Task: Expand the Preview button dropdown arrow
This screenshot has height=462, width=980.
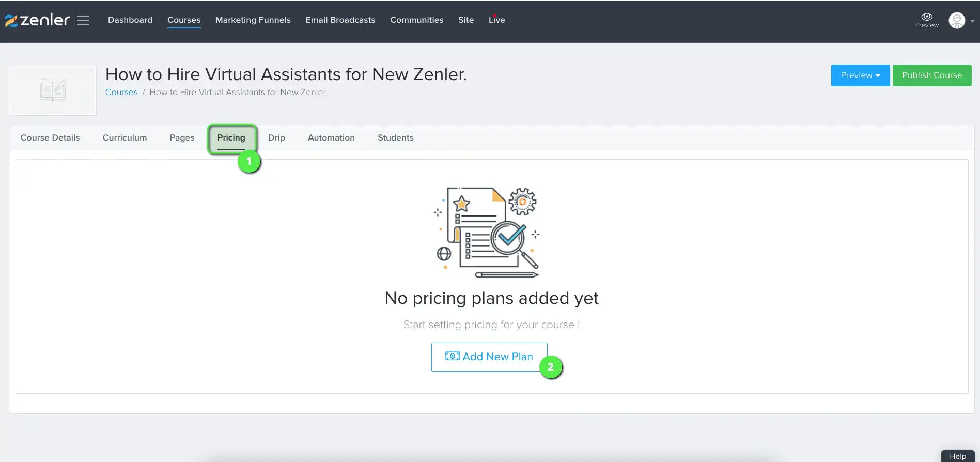Action: pyautogui.click(x=878, y=75)
